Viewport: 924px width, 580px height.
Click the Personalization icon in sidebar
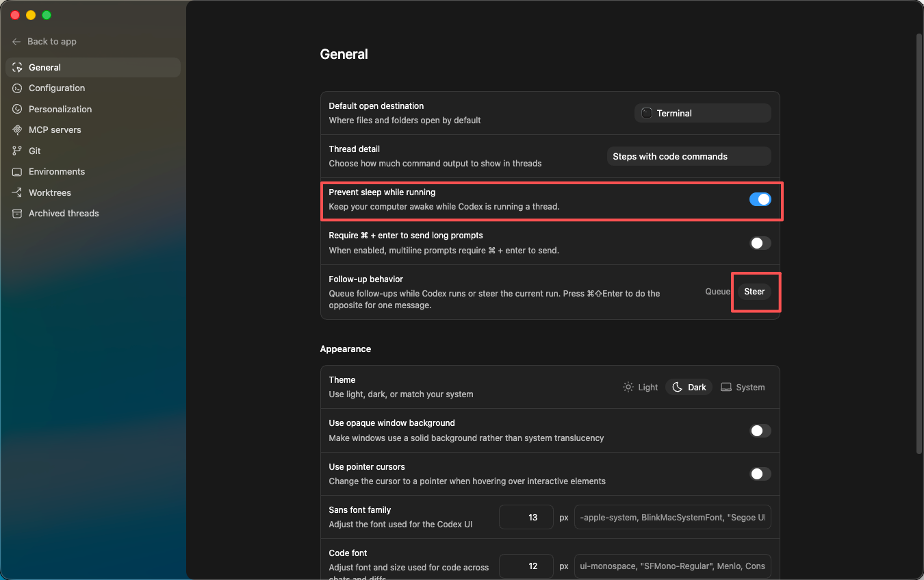17,109
